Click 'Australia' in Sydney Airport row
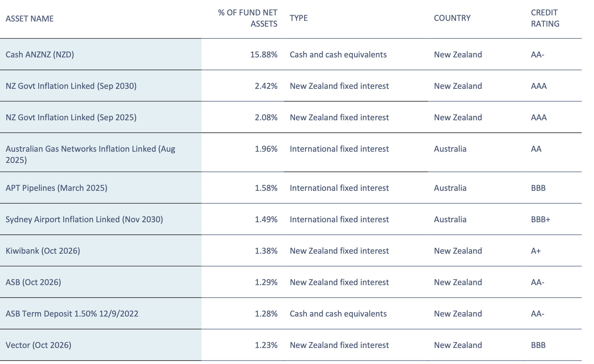This screenshot has width=594, height=364. [450, 219]
